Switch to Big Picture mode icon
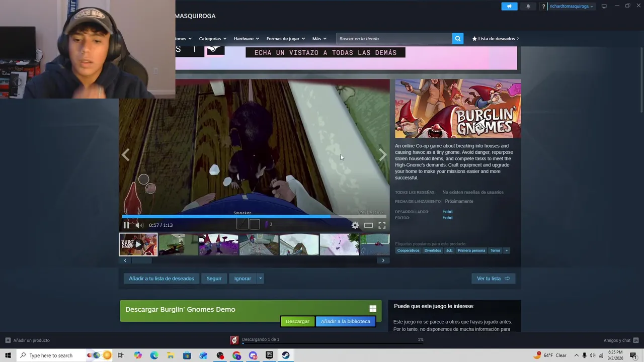 pyautogui.click(x=604, y=6)
